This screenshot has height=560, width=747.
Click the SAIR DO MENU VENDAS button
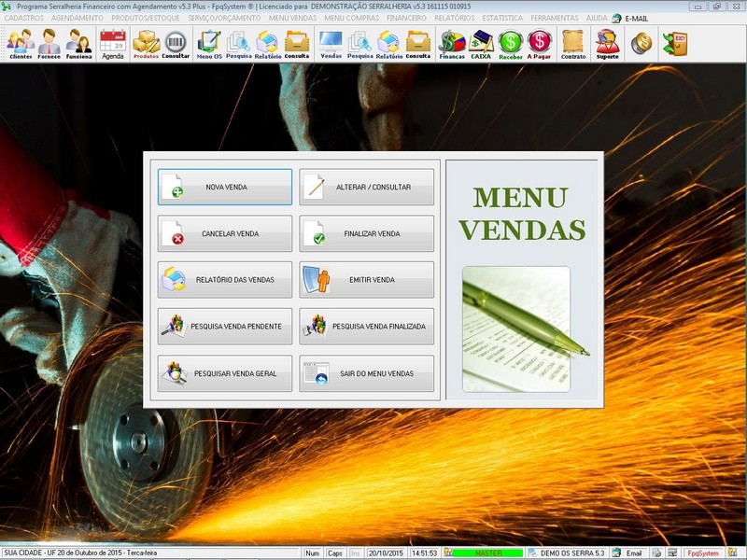click(x=366, y=373)
